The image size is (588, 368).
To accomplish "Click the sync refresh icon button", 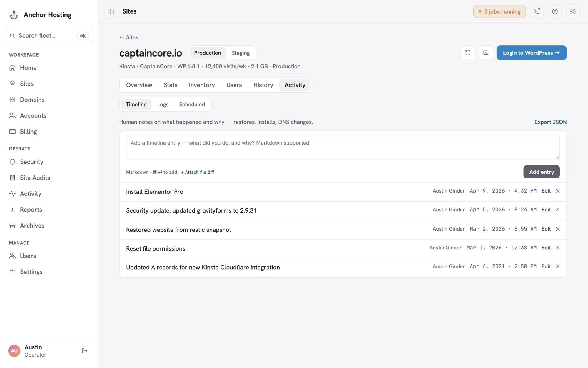I will tap(468, 53).
